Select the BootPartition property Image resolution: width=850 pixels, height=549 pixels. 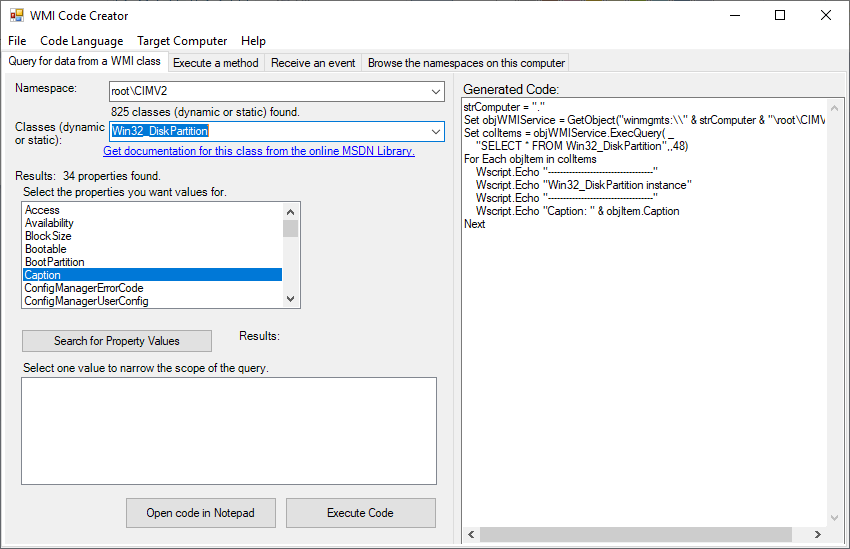152,262
